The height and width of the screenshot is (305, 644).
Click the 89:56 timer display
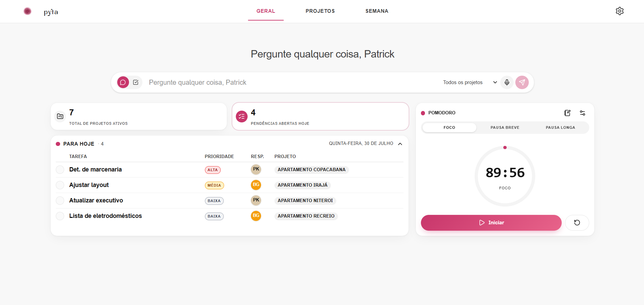pos(505,173)
